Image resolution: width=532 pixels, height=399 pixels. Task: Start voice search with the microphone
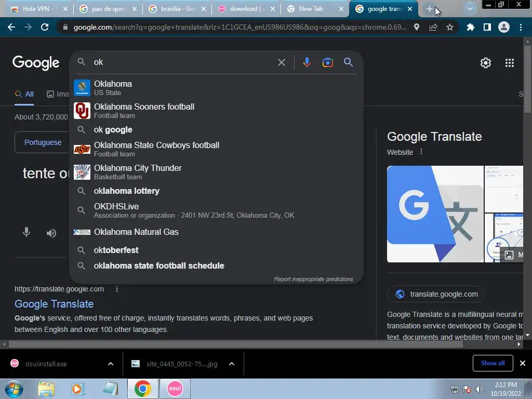307,62
